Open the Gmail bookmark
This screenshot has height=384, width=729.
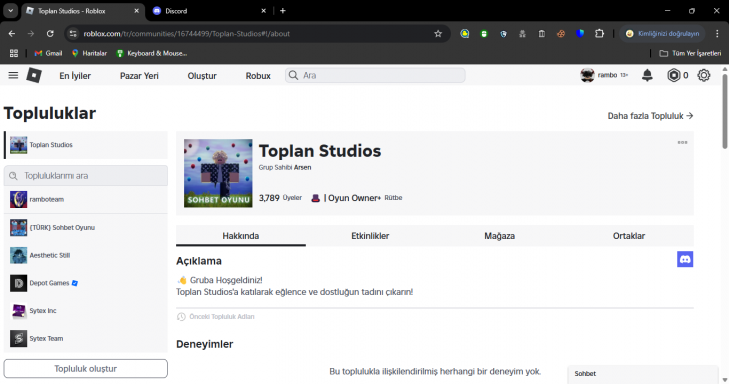tap(48, 53)
